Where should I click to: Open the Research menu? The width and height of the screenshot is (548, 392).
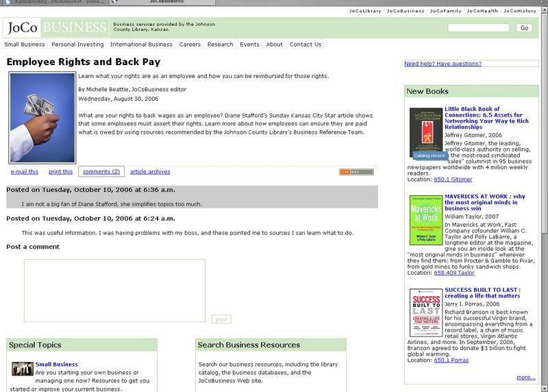tap(220, 45)
